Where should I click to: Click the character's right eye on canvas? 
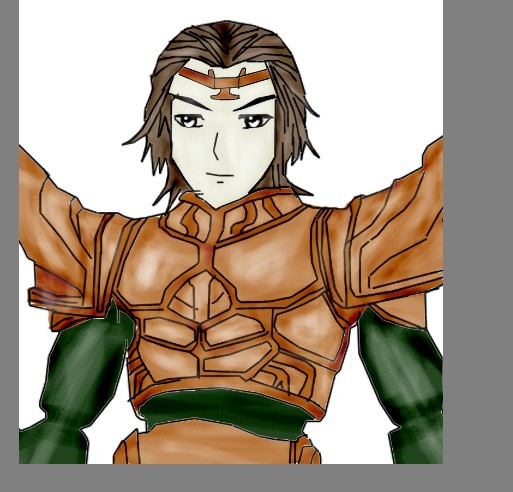(x=257, y=121)
